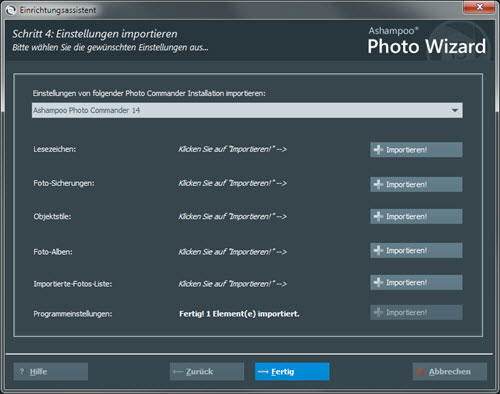Click the 'Einstellungen von folgender Photo Commander' label
Screen dimensions: 500x394
149,93
